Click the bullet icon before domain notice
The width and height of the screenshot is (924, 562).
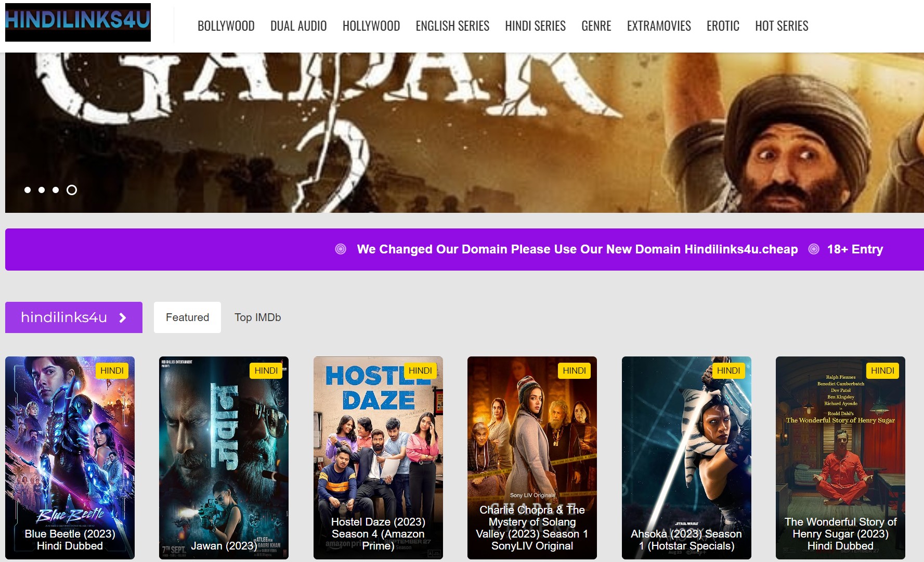click(341, 249)
